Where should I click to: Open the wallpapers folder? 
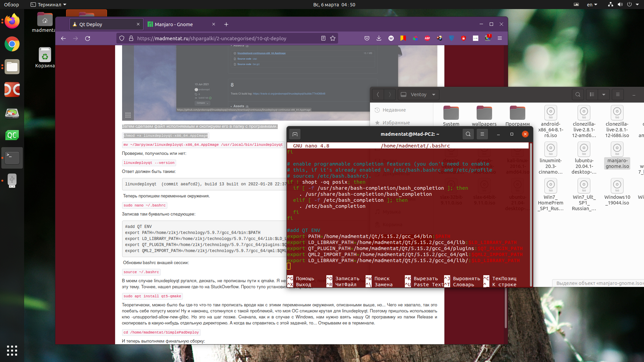pos(484,116)
